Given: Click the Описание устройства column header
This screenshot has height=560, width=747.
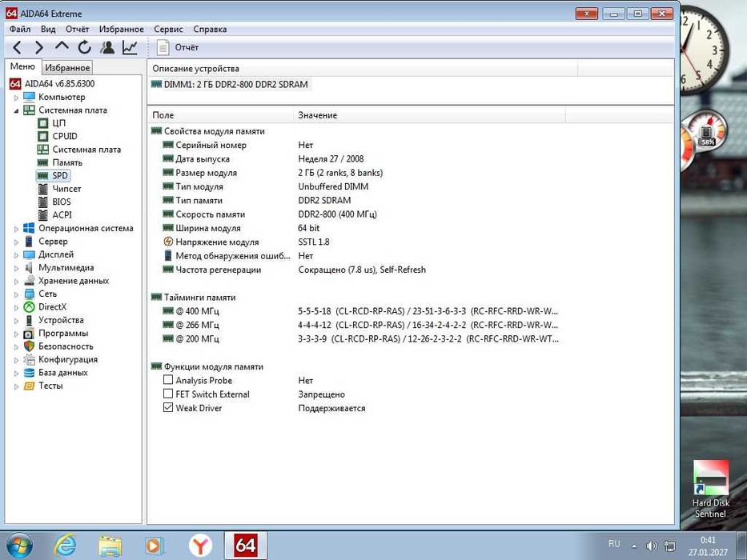Looking at the screenshot, I should click(x=363, y=69).
